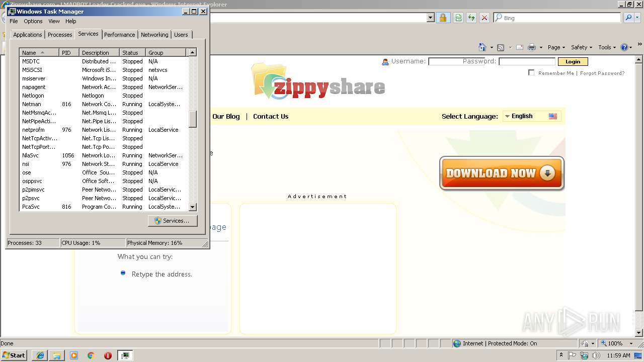644x362 pixels.
Task: Switch to the Users tab
Action: (x=181, y=35)
